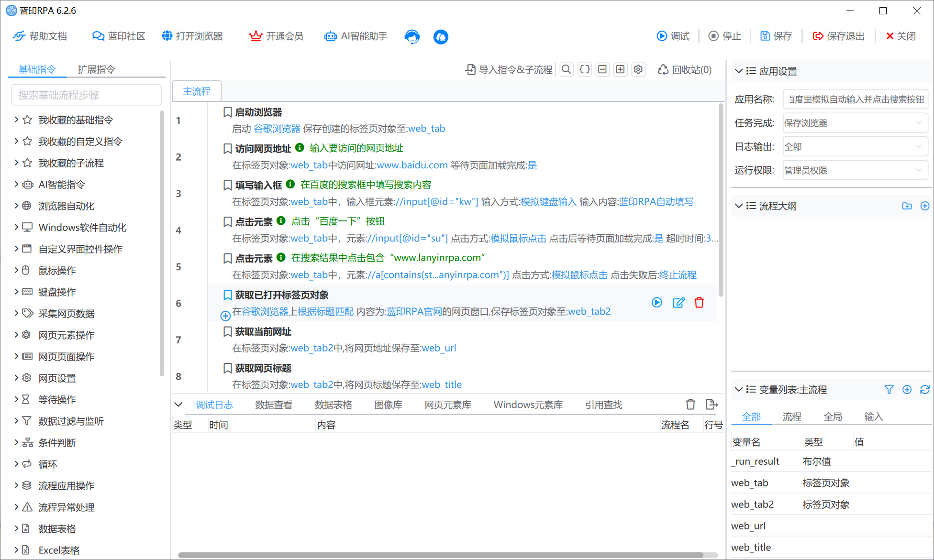The height and width of the screenshot is (560, 934).
Task: Add new folder in 流程大纲 panel
Action: pos(907,206)
